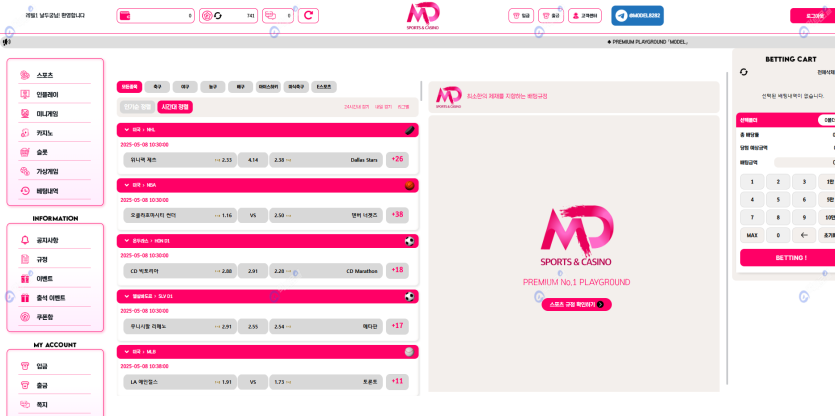The height and width of the screenshot is (416, 835).
Task: Refresh the Betting Cart with sync icon
Action: point(743,72)
